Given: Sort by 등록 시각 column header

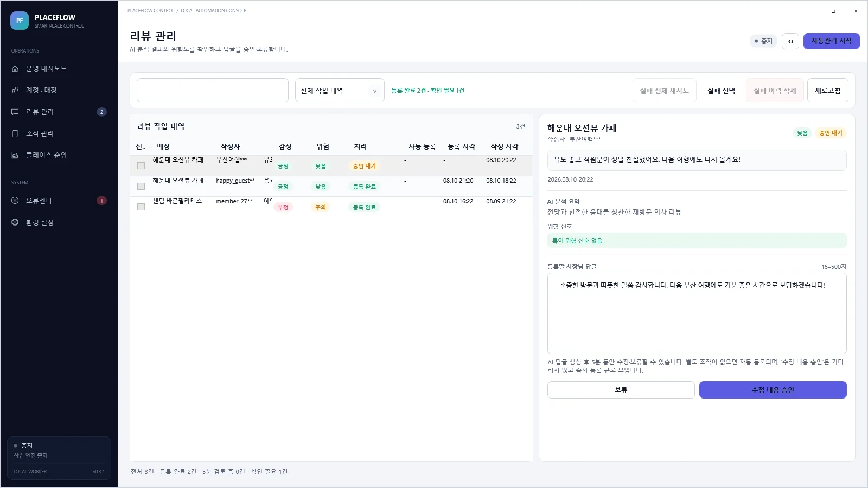Looking at the screenshot, I should tap(461, 146).
